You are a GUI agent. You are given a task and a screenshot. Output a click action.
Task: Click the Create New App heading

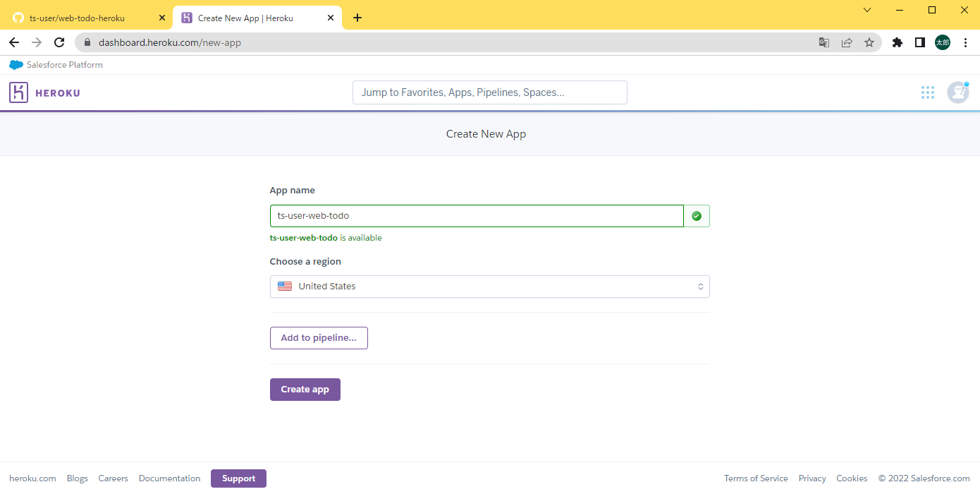[486, 134]
